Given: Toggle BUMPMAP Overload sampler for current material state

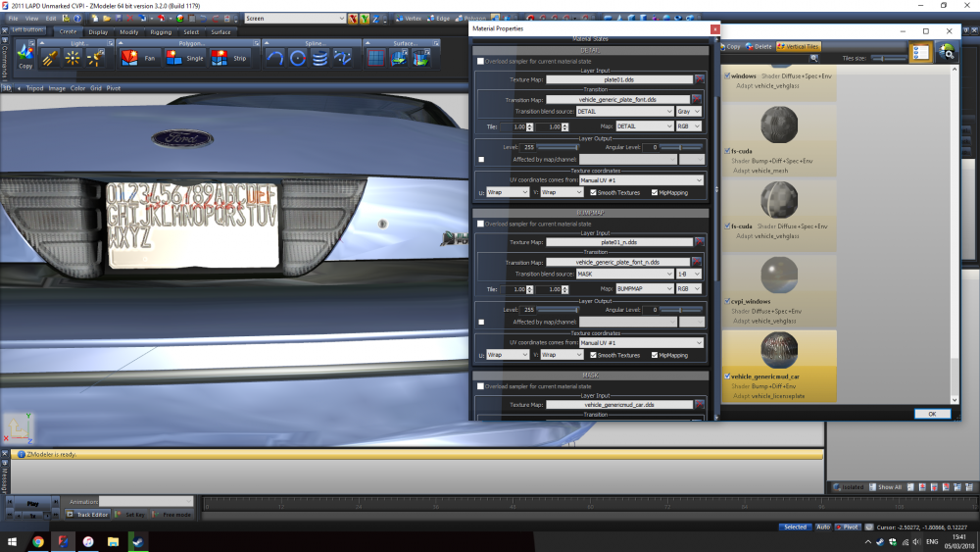Looking at the screenshot, I should click(x=480, y=224).
